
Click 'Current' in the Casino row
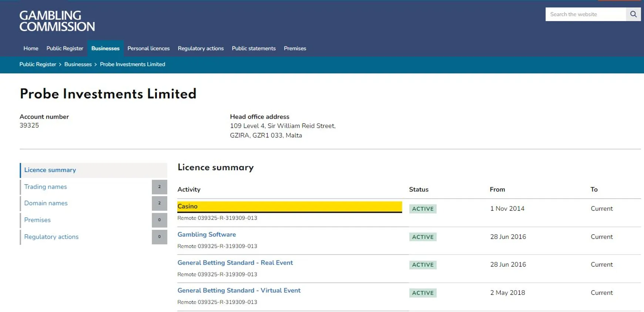click(602, 209)
